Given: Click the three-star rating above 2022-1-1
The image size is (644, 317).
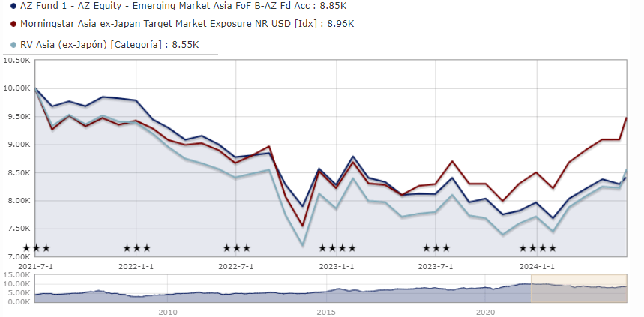Looking at the screenshot, I should pos(136,248).
